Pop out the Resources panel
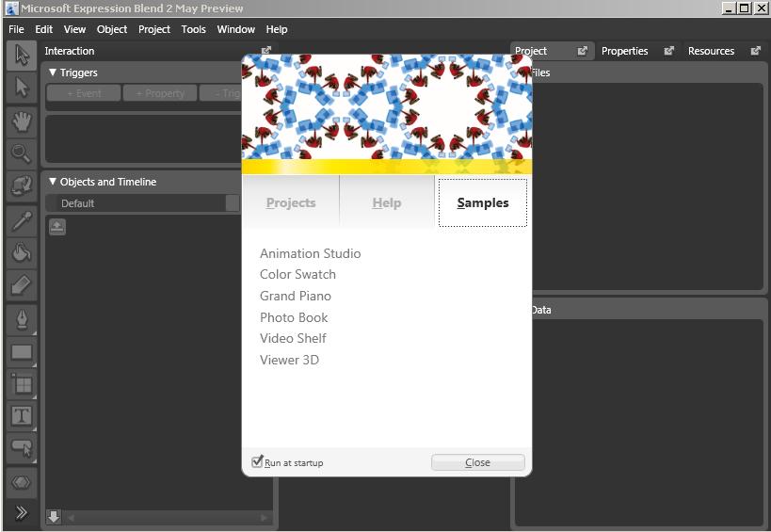771x532 pixels. (755, 51)
